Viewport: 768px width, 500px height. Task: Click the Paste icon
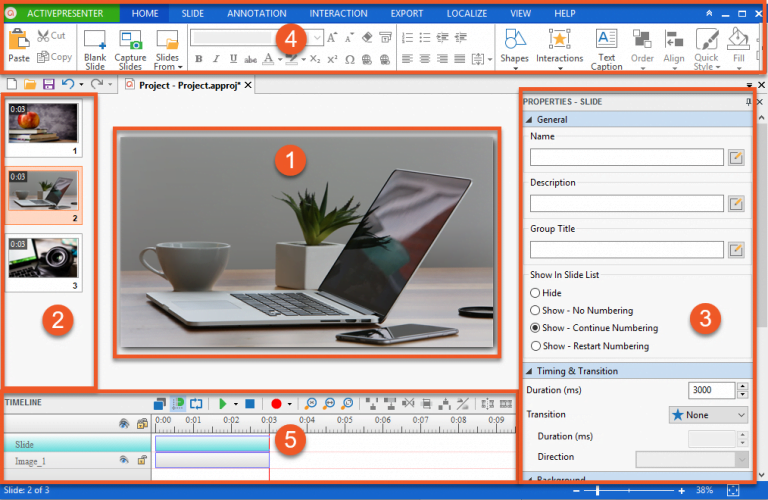click(x=19, y=39)
